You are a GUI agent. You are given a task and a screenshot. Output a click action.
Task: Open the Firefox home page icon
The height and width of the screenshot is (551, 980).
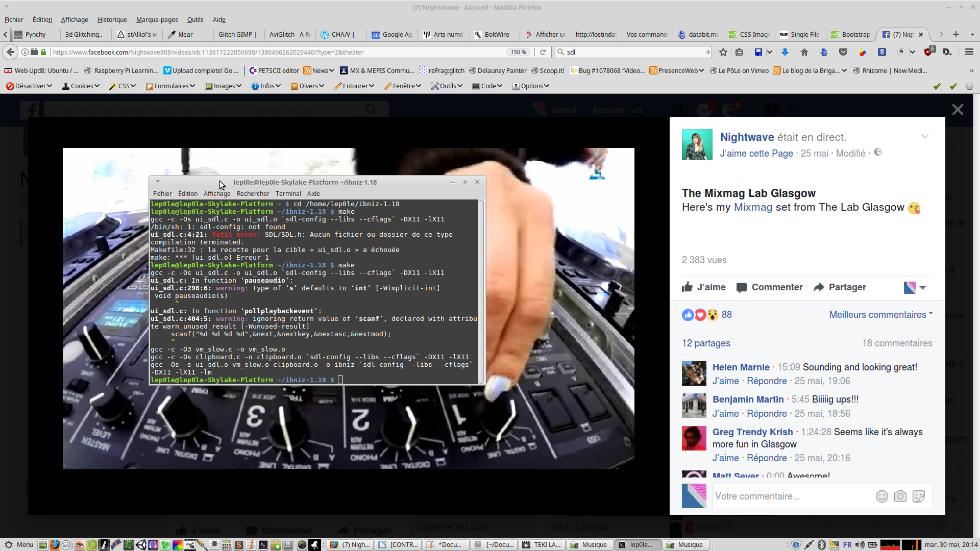tap(804, 52)
